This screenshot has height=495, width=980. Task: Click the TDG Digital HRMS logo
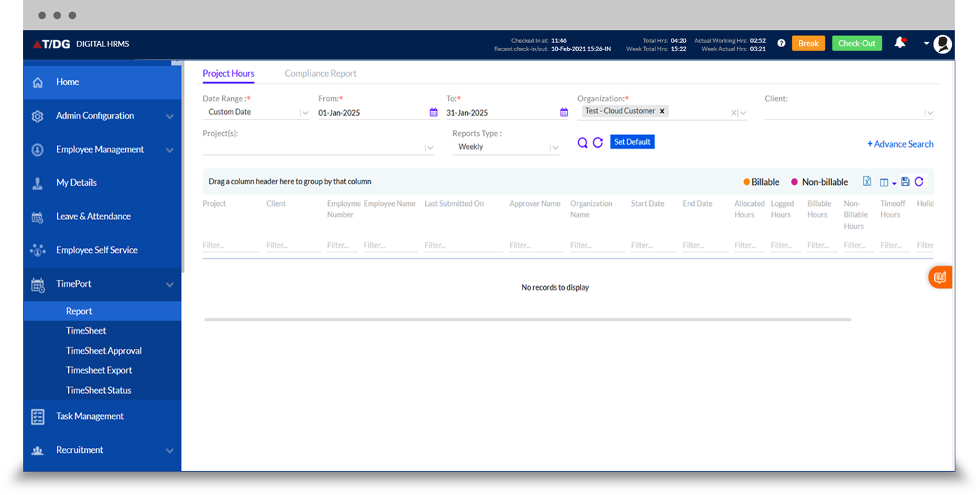(x=81, y=44)
